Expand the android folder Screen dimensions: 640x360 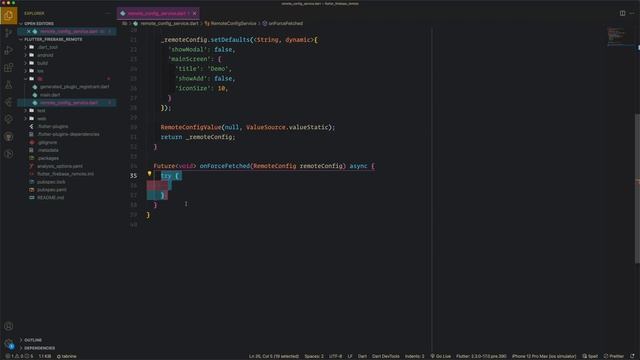point(45,55)
